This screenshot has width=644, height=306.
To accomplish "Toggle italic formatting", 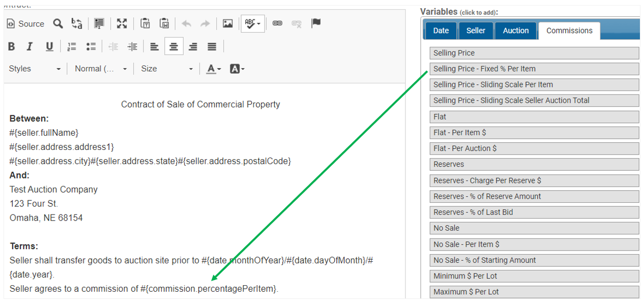I will point(30,47).
